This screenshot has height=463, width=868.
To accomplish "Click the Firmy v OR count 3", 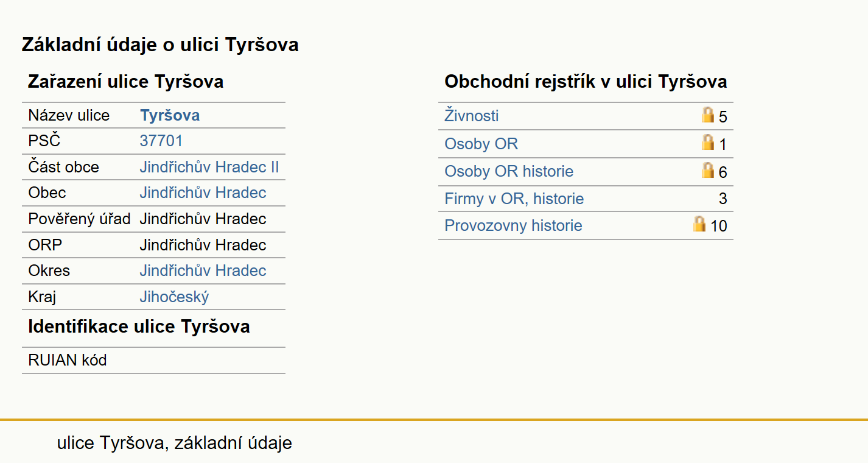I will (723, 199).
